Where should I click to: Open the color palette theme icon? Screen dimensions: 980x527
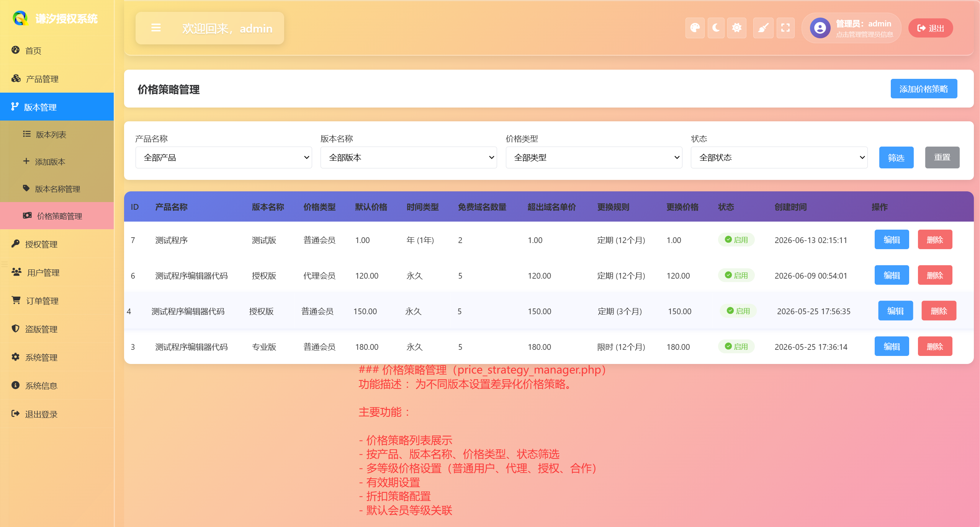695,28
